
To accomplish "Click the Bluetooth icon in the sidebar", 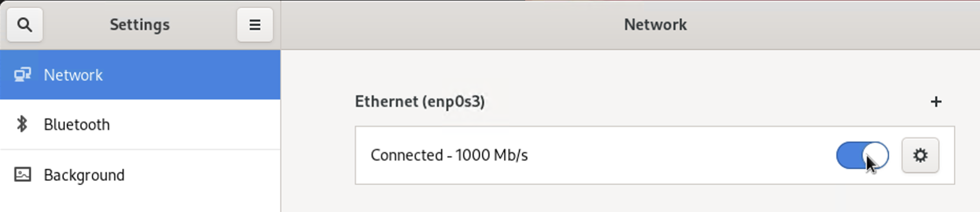I will tap(22, 124).
